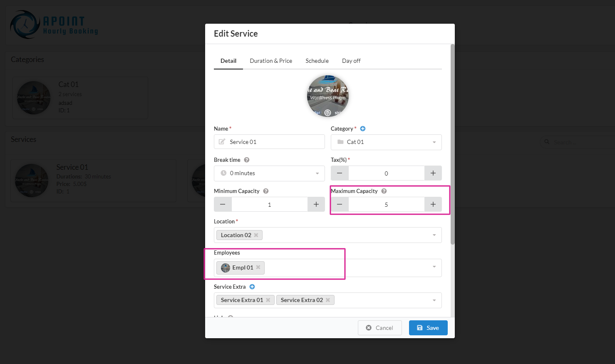
Task: Select the Cat 01 category card
Action: point(80,97)
